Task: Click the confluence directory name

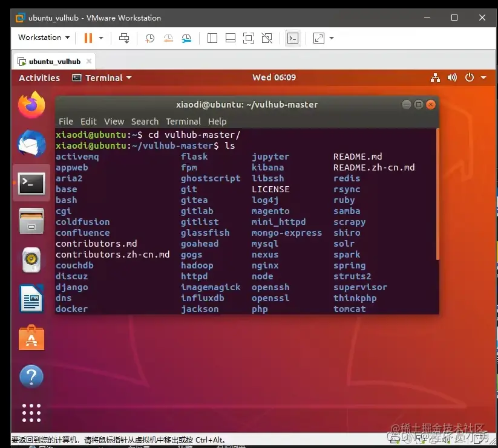Action: click(82, 233)
